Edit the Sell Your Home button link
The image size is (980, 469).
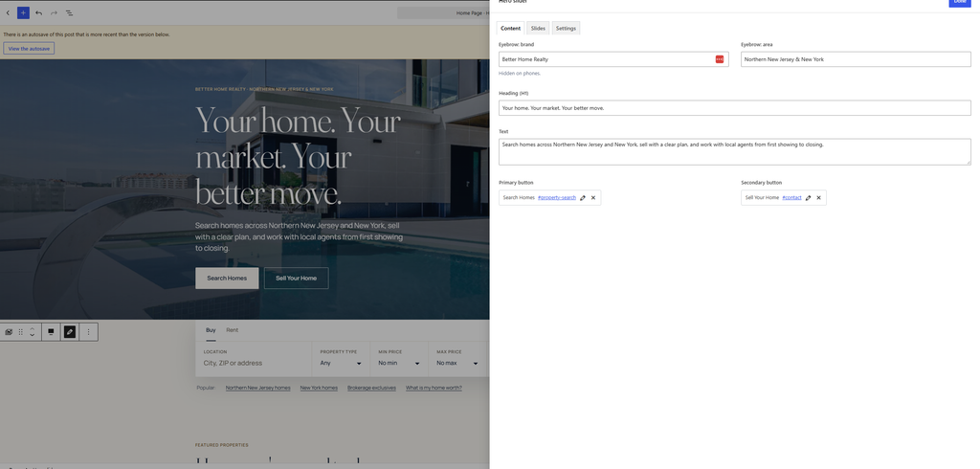(808, 197)
